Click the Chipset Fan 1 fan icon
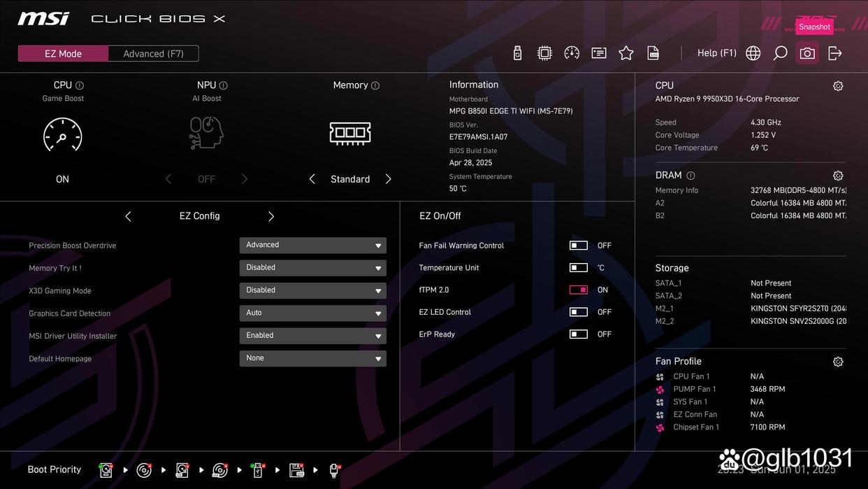This screenshot has height=489, width=868. (660, 427)
